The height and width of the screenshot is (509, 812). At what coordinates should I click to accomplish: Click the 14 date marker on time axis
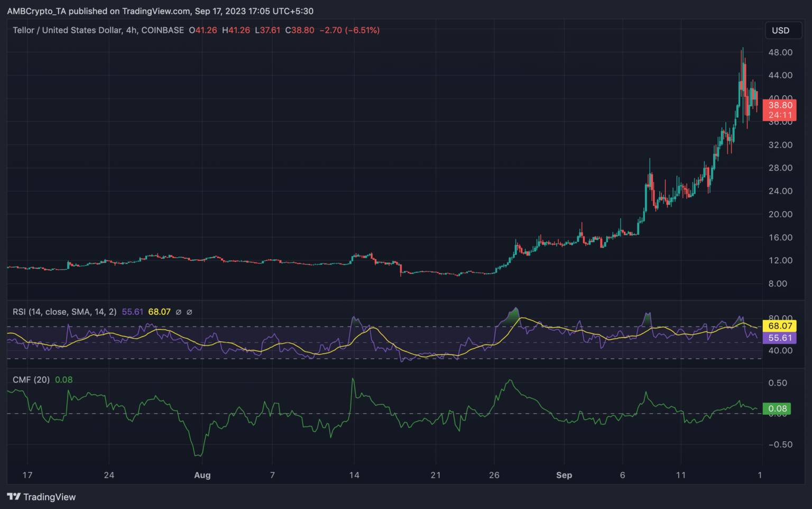point(354,475)
